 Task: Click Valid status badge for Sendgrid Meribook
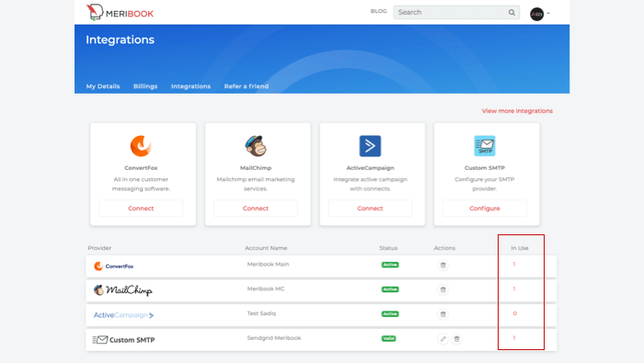[388, 338]
